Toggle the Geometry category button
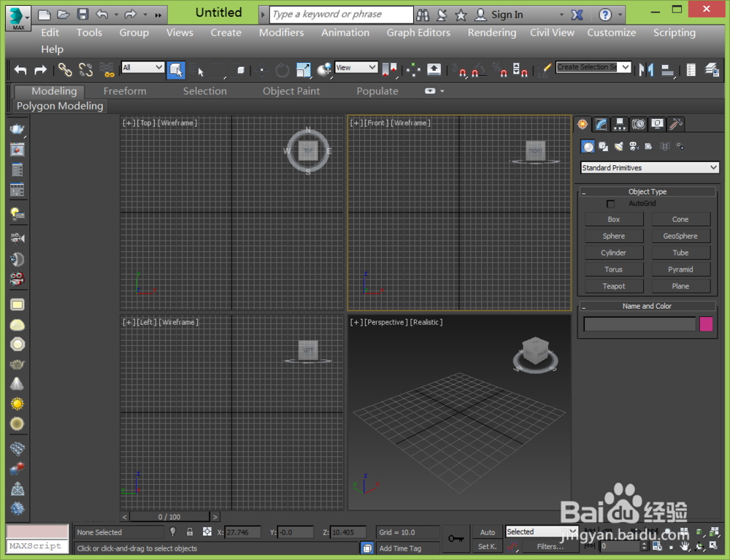The height and width of the screenshot is (560, 730). [588, 147]
